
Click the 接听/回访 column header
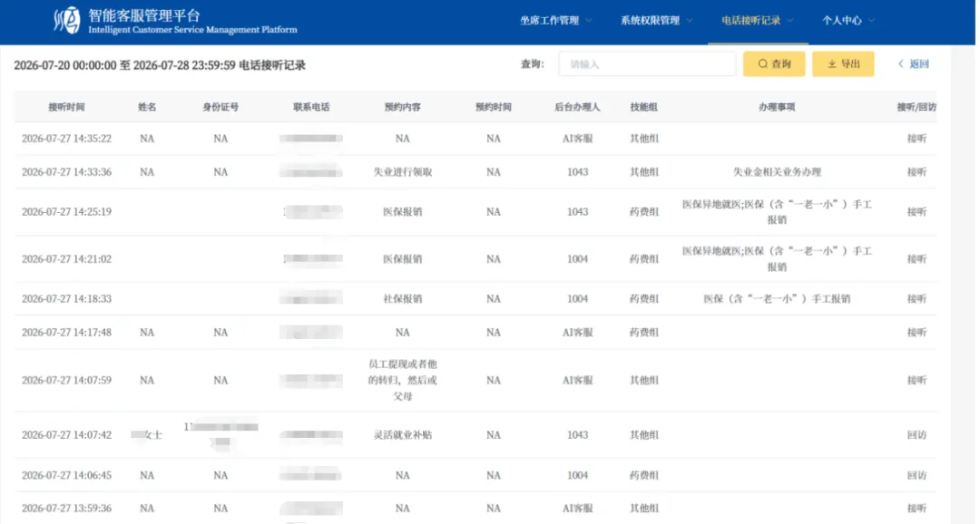point(916,107)
